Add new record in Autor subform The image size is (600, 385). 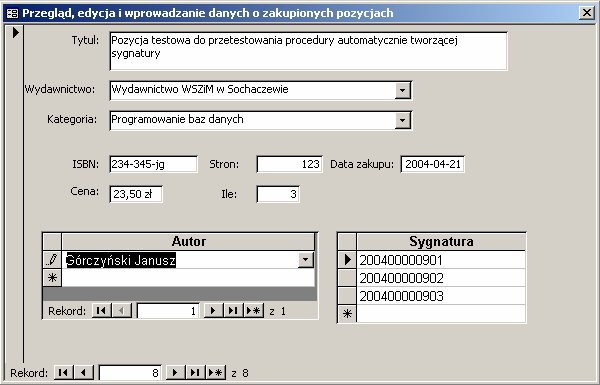pyautogui.click(x=254, y=310)
